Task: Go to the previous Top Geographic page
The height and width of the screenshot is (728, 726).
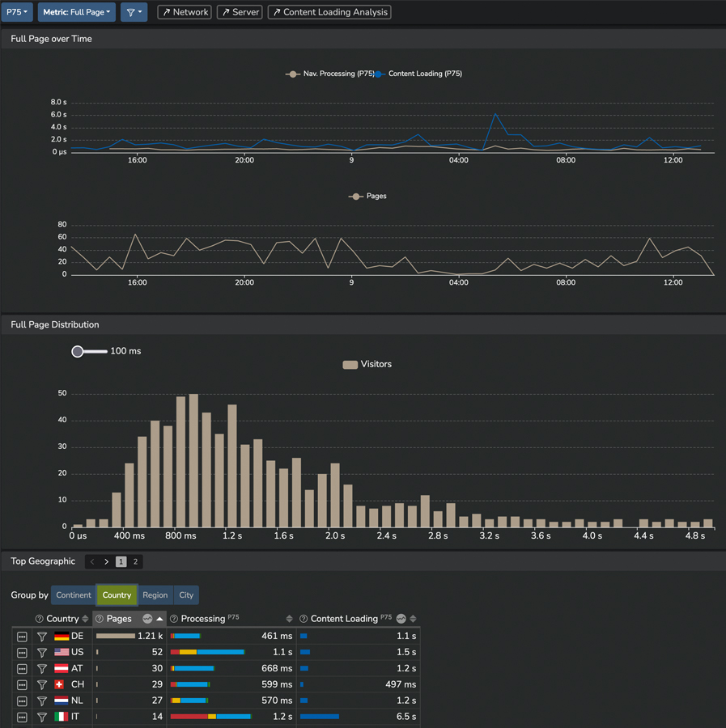Action: tap(92, 562)
